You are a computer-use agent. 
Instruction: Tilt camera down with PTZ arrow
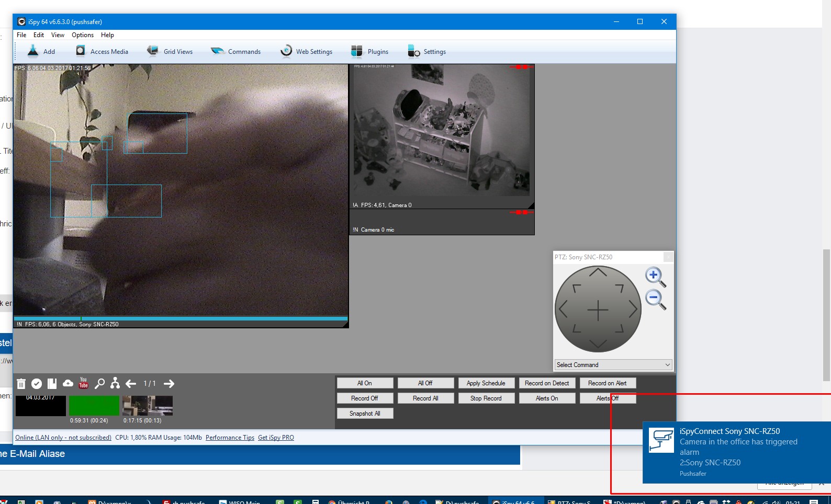click(x=598, y=344)
